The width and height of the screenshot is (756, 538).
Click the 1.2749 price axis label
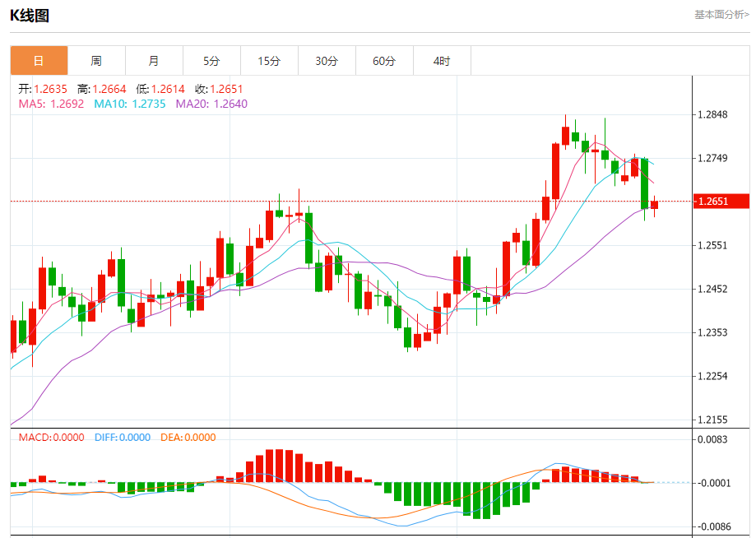tap(712, 158)
